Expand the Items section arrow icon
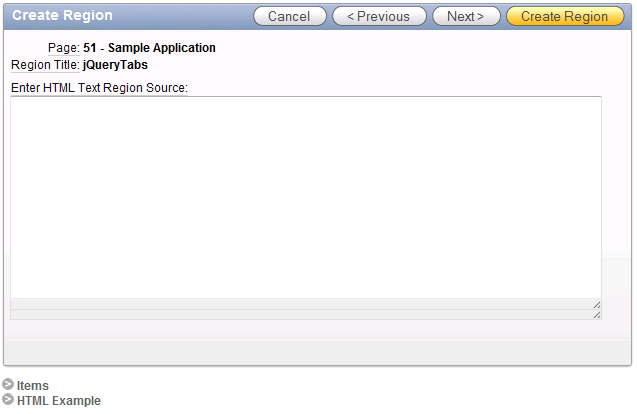The width and height of the screenshot is (637, 414). 8,384
